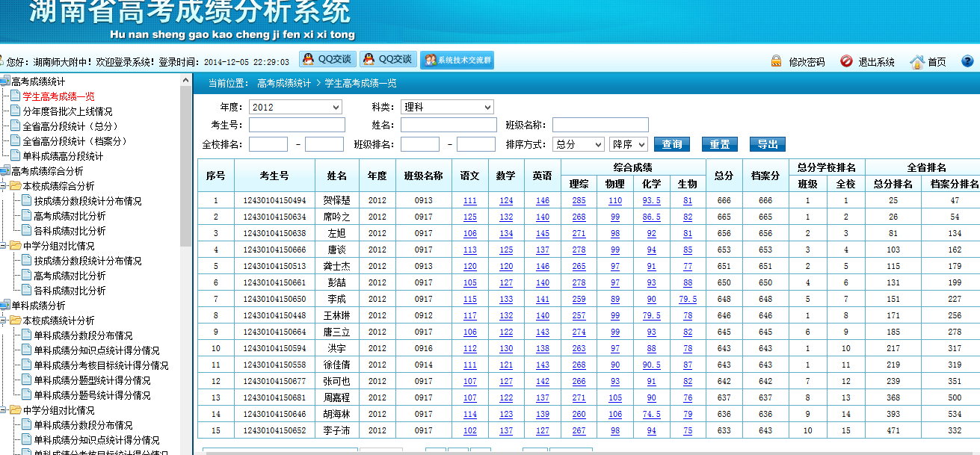Image resolution: width=980 pixels, height=455 pixels.
Task: Click the sidebar vertical scrollbar thumb
Action: 186,167
